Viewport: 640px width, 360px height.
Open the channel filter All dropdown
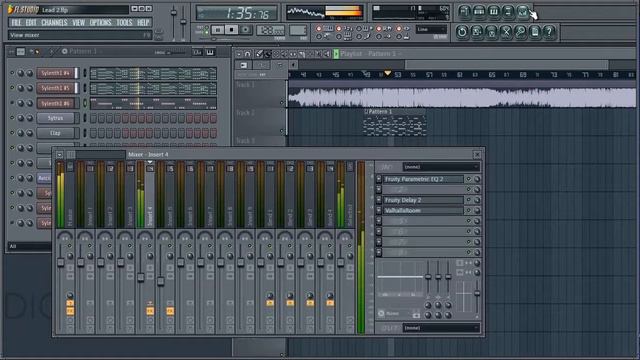pos(29,246)
